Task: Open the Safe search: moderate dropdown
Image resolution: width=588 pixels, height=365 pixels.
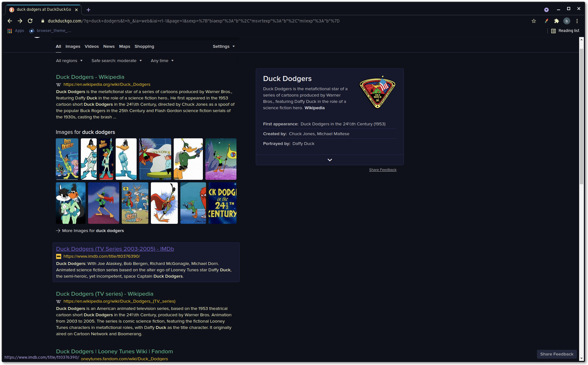Action: pyautogui.click(x=117, y=61)
